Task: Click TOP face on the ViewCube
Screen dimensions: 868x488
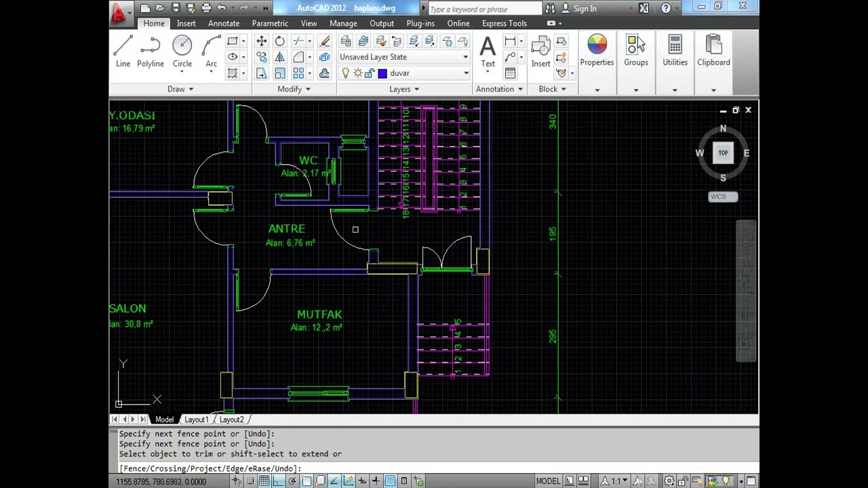Action: [x=723, y=153]
